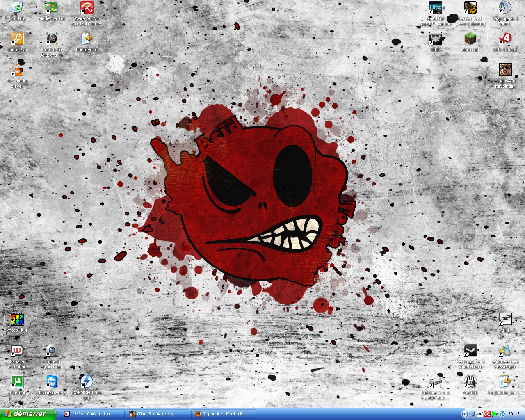Select the Left 4 Dead shortcut

coord(505,39)
